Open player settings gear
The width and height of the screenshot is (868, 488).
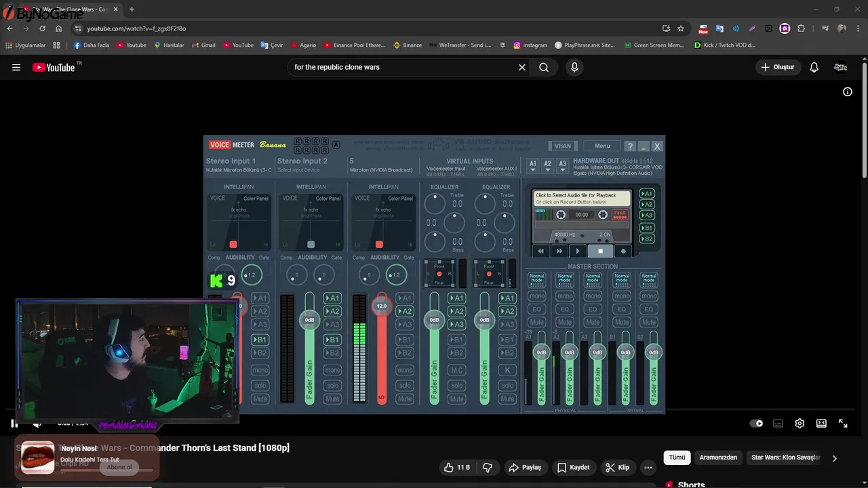pyautogui.click(x=800, y=424)
